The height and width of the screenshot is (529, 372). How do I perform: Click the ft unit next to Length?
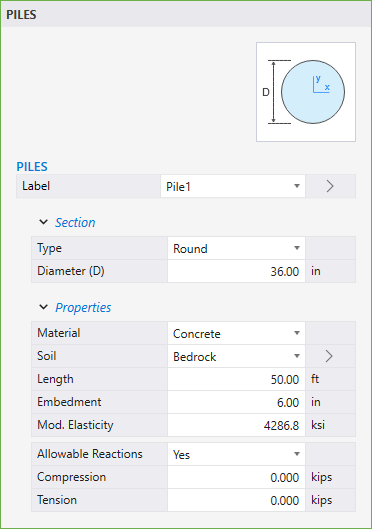[315, 379]
